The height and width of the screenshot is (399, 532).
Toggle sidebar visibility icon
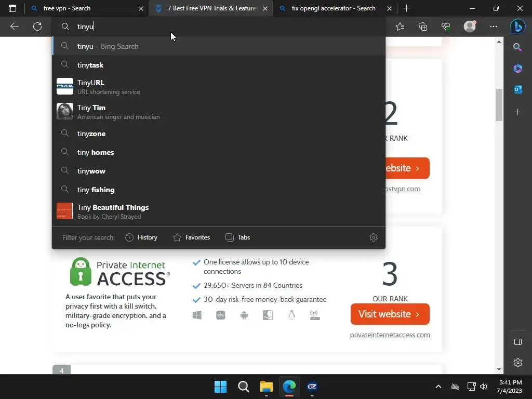(518, 342)
